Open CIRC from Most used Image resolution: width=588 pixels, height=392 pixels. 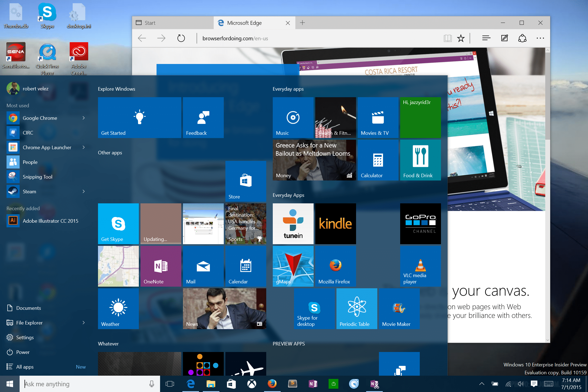click(46, 133)
